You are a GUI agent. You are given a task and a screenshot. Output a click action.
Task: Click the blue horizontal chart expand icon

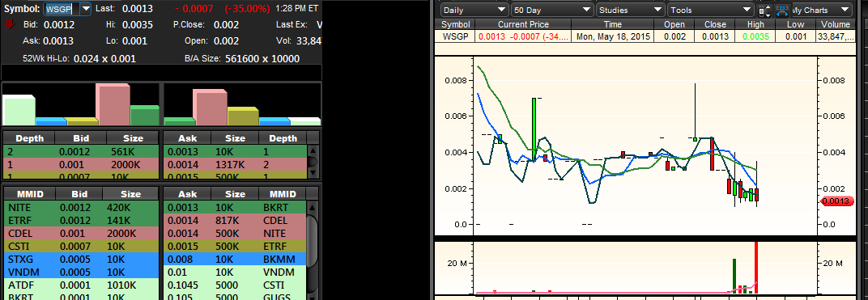781,11
